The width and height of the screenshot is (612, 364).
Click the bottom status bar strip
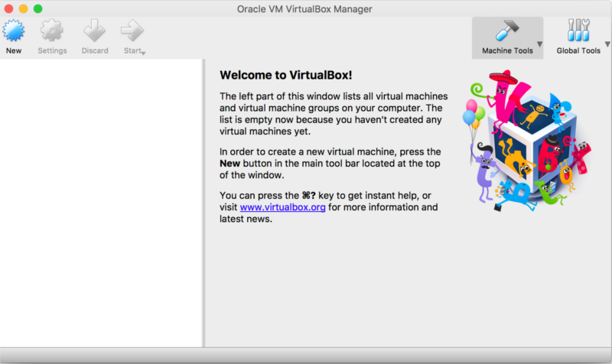(306, 356)
